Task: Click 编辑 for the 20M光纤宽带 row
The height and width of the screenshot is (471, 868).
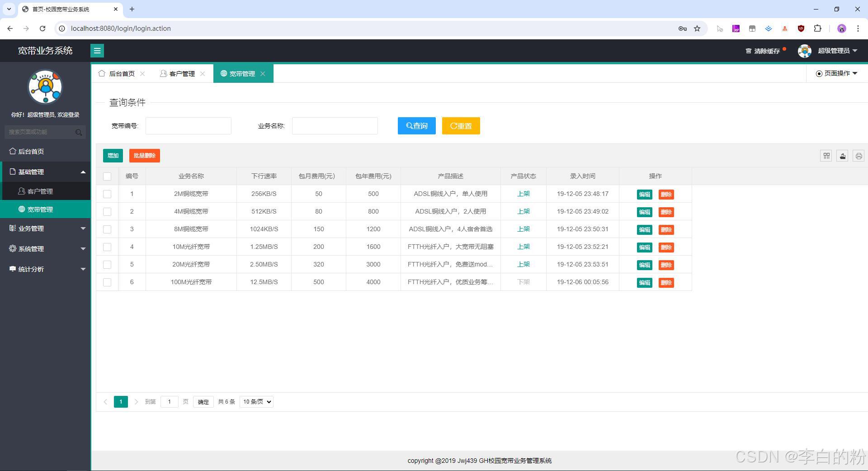Action: tap(644, 265)
